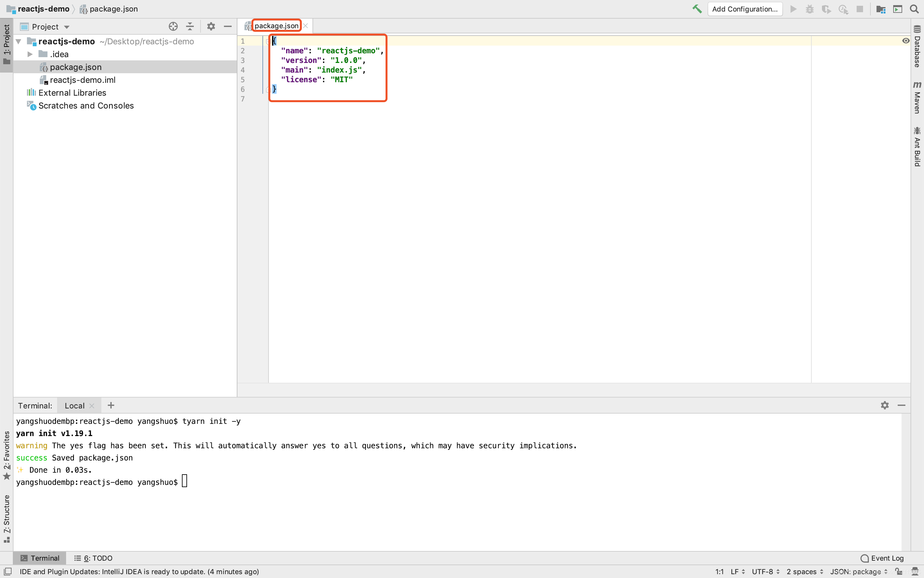924x578 pixels.
Task: Open the Event Log
Action: 882,558
